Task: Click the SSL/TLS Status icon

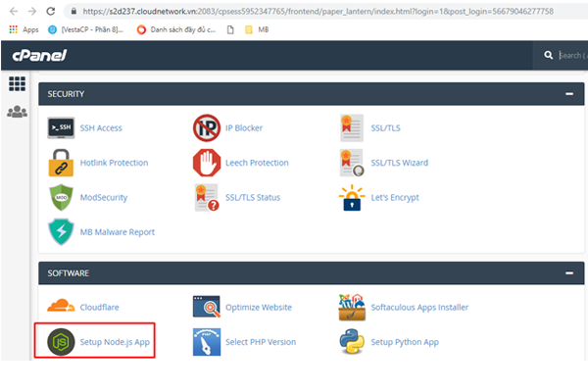Action: 207,197
